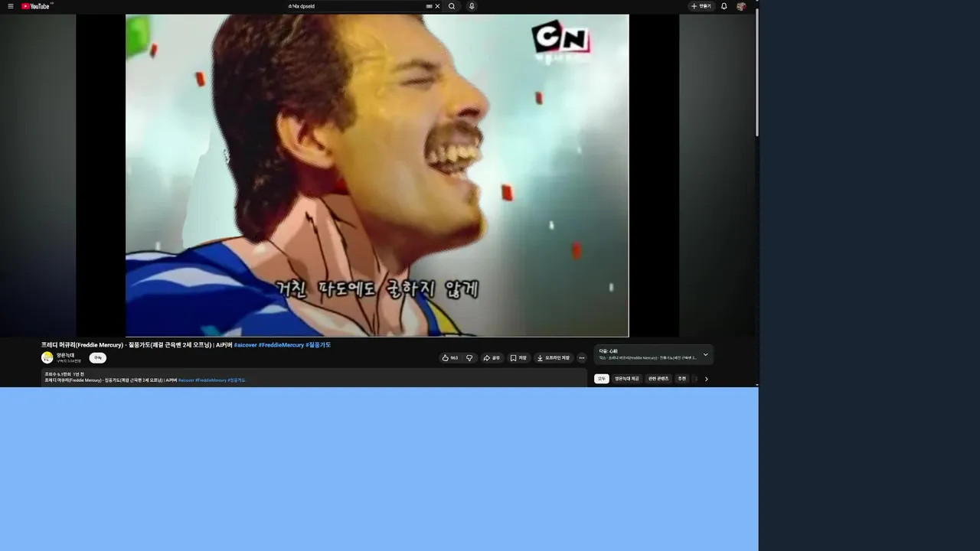Open the #aicover hashtag in the title
Screen dimensions: 980x551
pos(245,345)
